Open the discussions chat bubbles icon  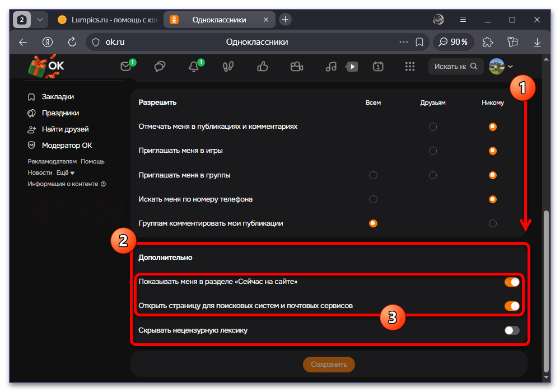[x=160, y=67]
